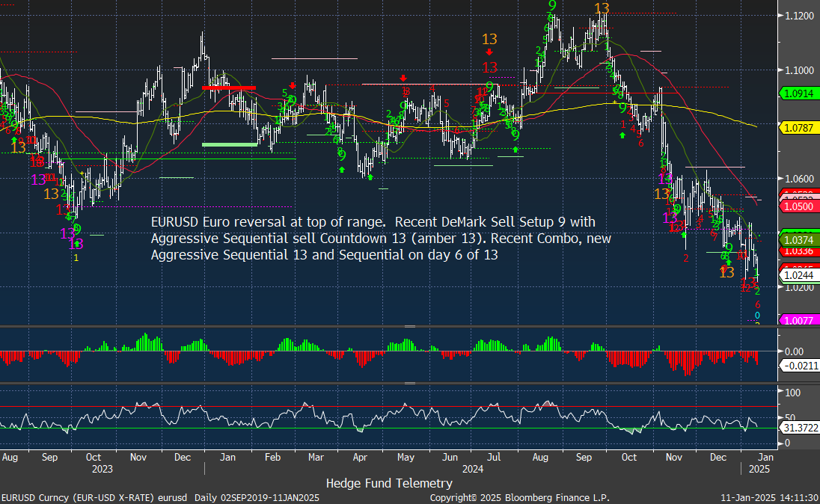Click the red 1.0336 price tag
This screenshot has height=504, width=820.
pos(799,251)
